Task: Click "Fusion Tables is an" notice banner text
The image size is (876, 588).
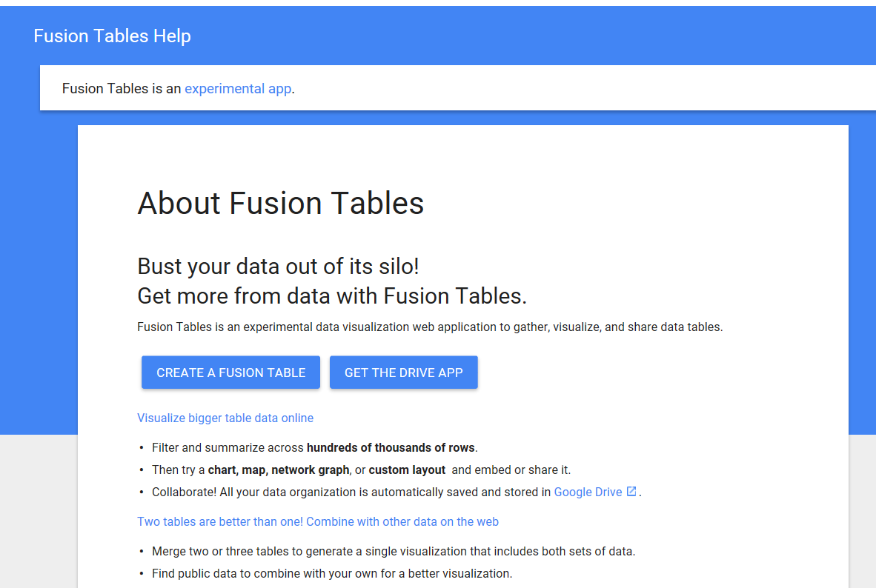Action: tap(122, 89)
